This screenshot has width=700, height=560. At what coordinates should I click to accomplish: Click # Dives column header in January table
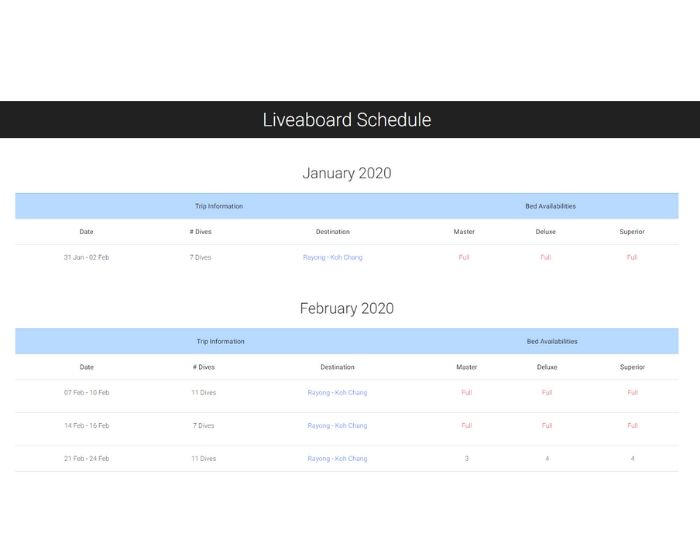tap(200, 232)
